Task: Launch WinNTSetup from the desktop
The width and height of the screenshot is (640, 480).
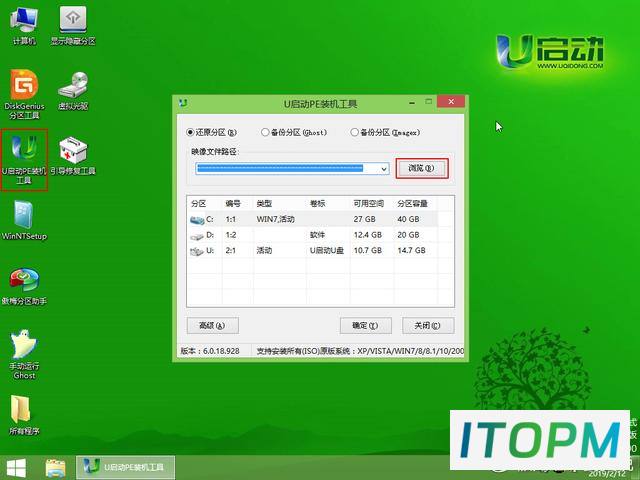Action: (x=24, y=220)
